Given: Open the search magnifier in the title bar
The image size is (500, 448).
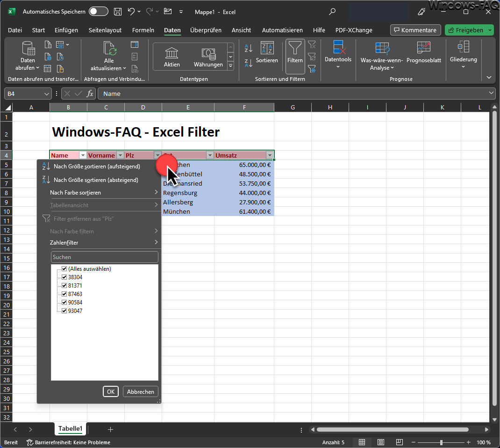Looking at the screenshot, I should click(332, 12).
